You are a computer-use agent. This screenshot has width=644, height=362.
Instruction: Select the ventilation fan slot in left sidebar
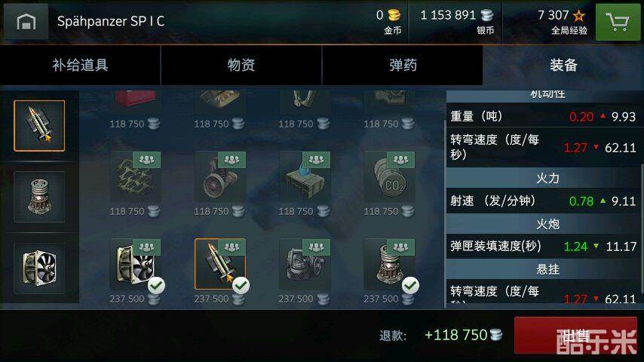point(39,268)
